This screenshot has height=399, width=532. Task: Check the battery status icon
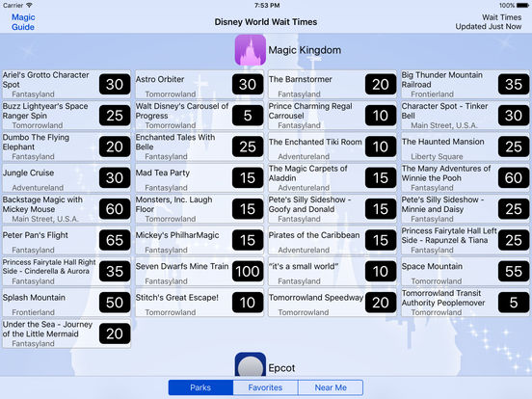522,6
